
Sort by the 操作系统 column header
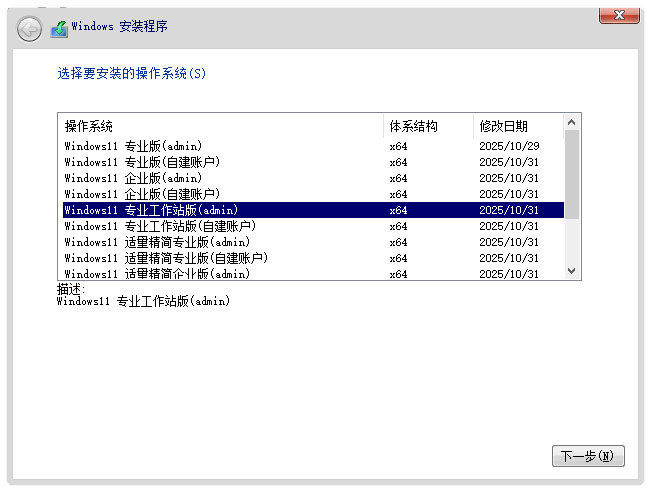pyautogui.click(x=220, y=126)
